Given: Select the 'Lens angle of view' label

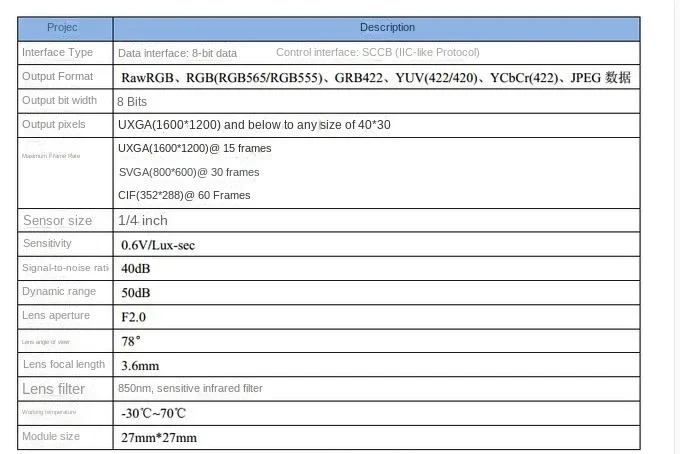Looking at the screenshot, I should click(46, 342).
